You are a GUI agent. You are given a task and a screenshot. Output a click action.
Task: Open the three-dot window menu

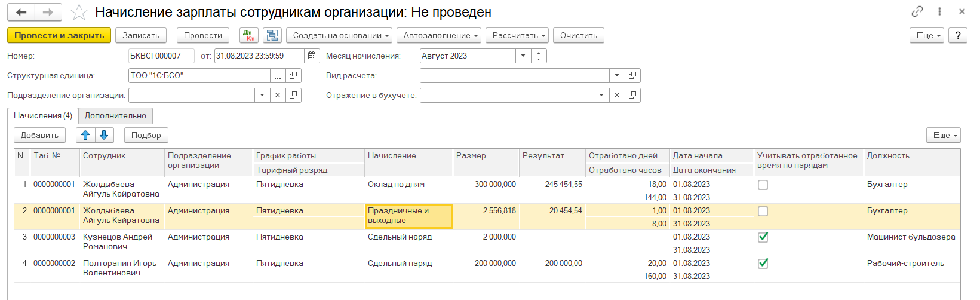[x=939, y=11]
